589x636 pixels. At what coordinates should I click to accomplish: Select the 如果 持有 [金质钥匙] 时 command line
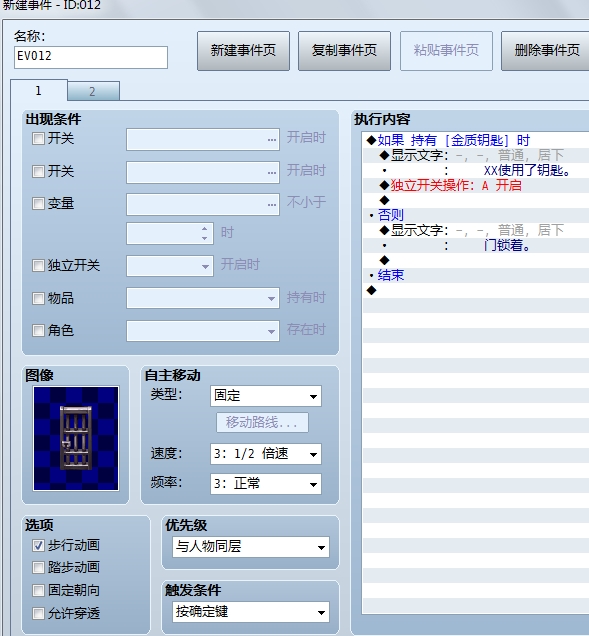coord(475,141)
